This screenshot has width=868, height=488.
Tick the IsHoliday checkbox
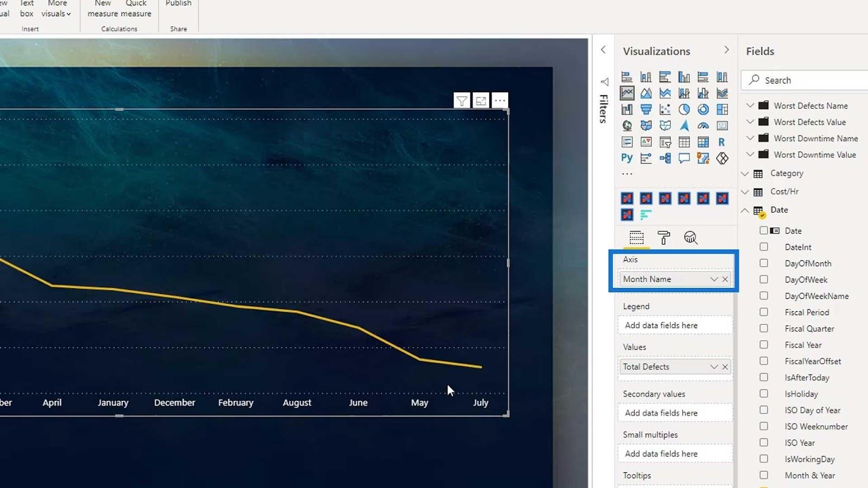click(764, 393)
